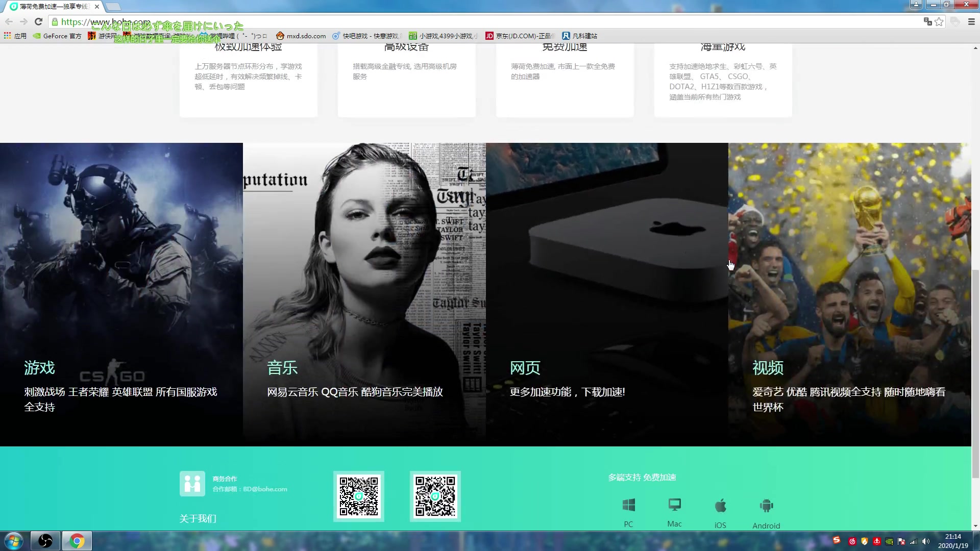
Task: Click the Android robot platform icon
Action: (766, 506)
